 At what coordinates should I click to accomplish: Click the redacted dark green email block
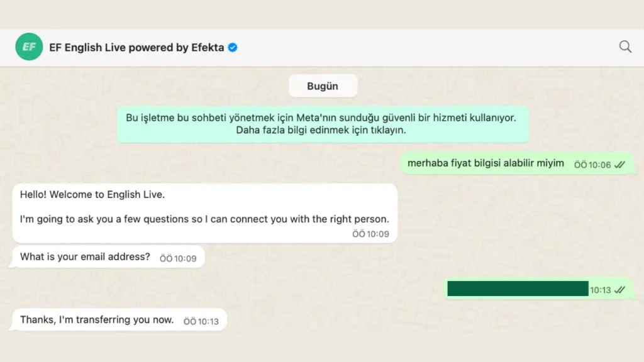point(518,288)
